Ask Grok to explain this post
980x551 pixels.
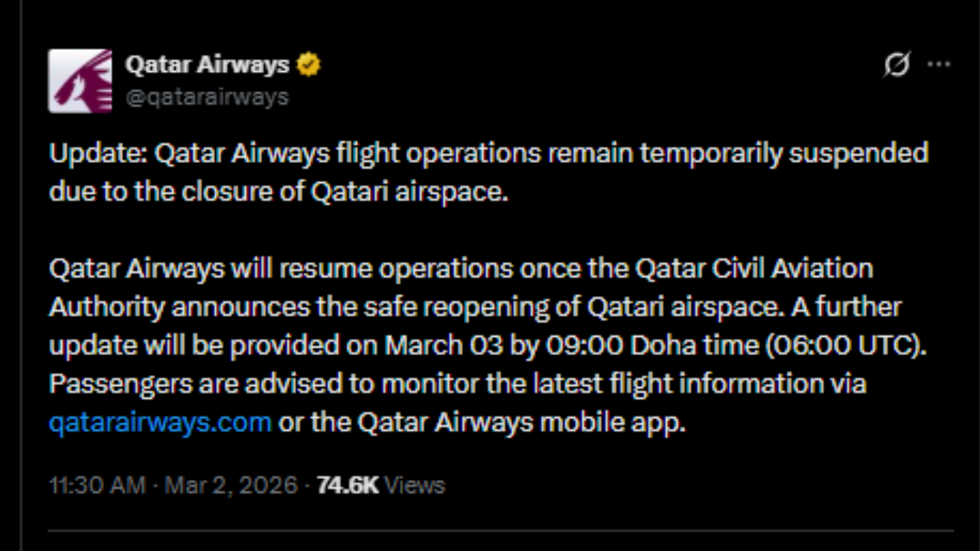(x=896, y=66)
